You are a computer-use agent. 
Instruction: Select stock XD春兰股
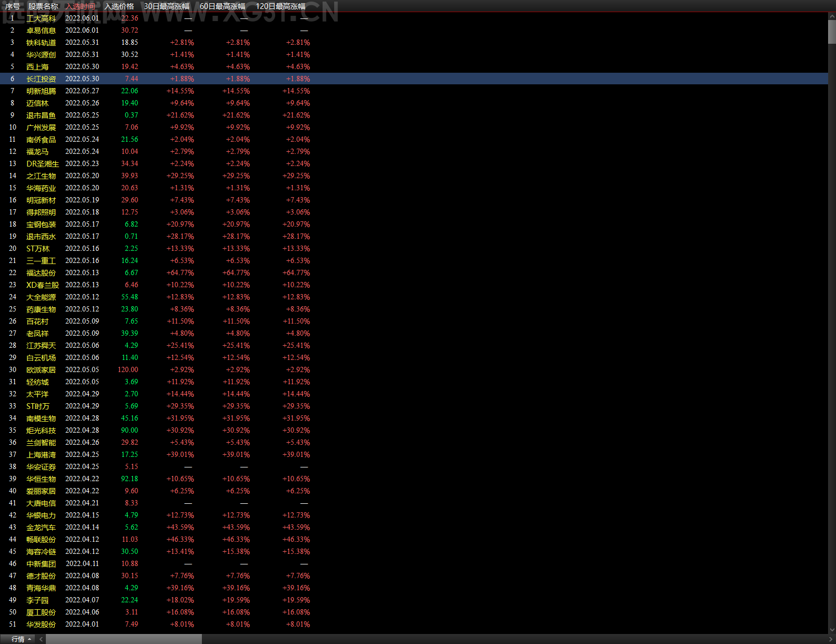[x=43, y=285]
